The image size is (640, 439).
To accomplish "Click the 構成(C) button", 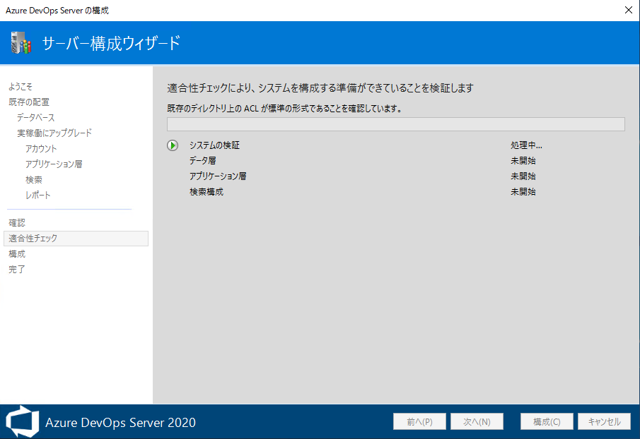I will [x=547, y=421].
